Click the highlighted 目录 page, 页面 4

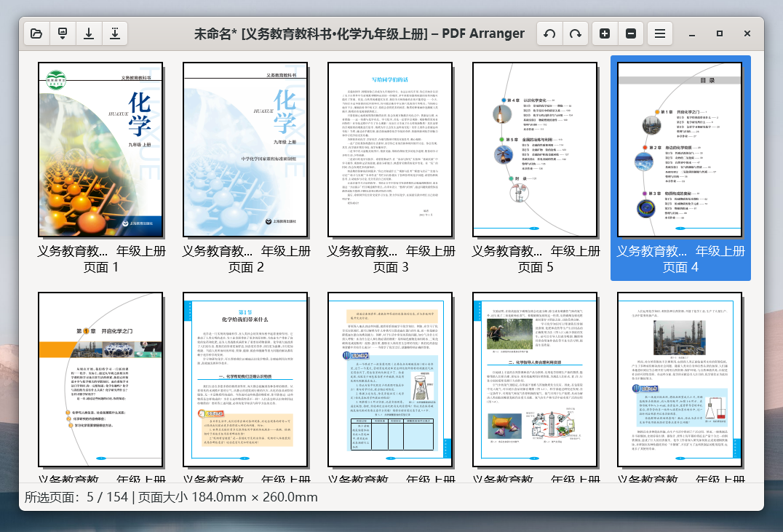[x=680, y=149]
